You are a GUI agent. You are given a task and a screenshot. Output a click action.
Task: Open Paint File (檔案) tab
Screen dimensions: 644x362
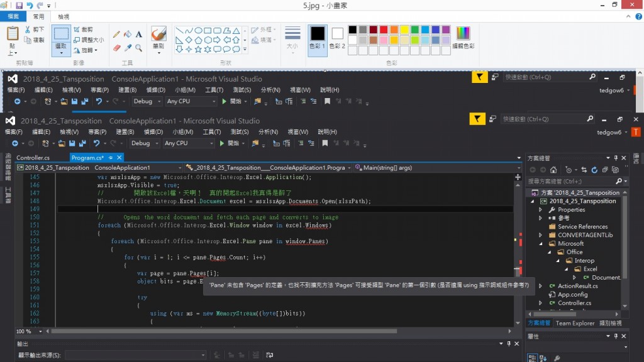pos(13,16)
